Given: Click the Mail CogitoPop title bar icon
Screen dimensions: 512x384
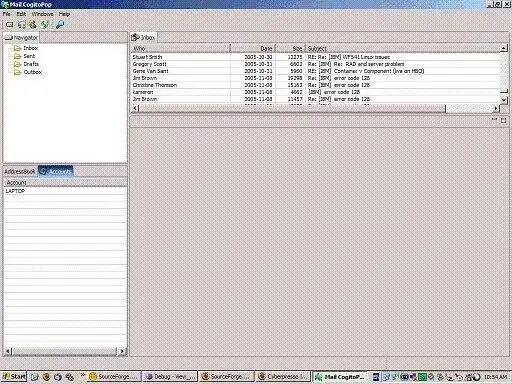Looking at the screenshot, I should pos(5,5).
